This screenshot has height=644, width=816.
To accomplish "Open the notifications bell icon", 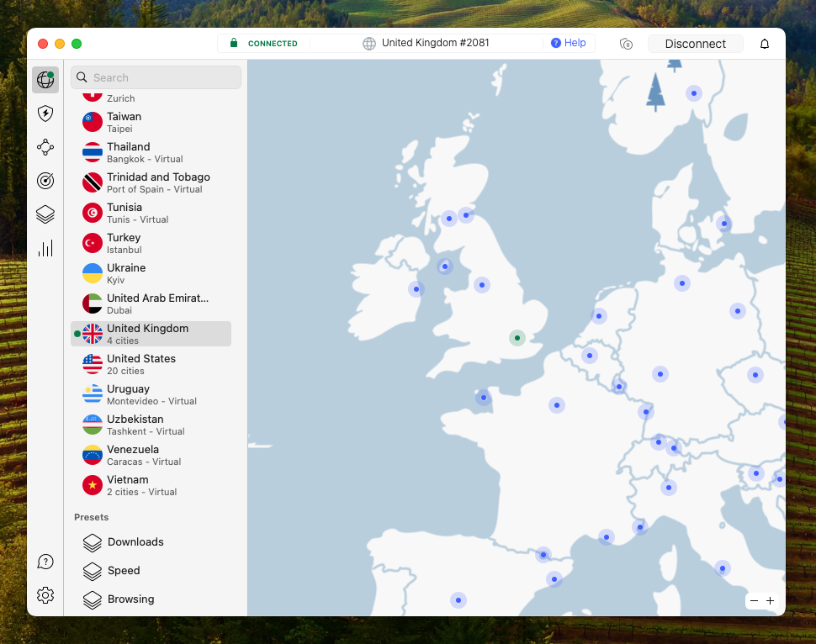I will coord(765,44).
